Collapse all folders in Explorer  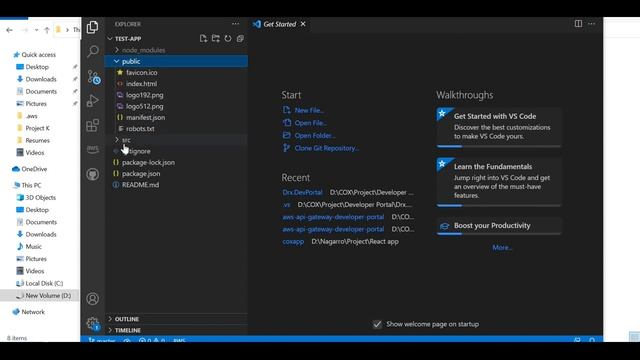[240, 38]
